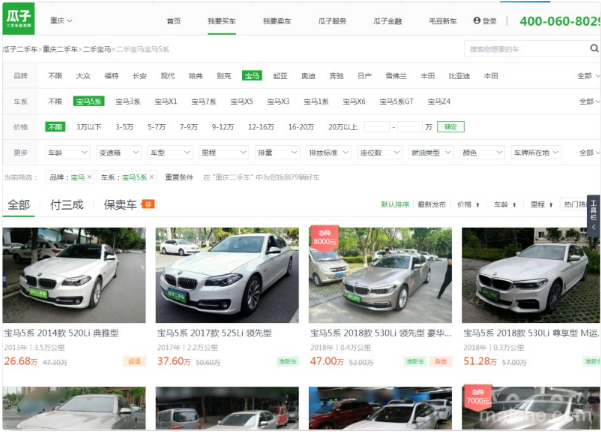This screenshot has height=432, width=601.
Task: Click the 47.00万 price text
Action: [x=327, y=361]
